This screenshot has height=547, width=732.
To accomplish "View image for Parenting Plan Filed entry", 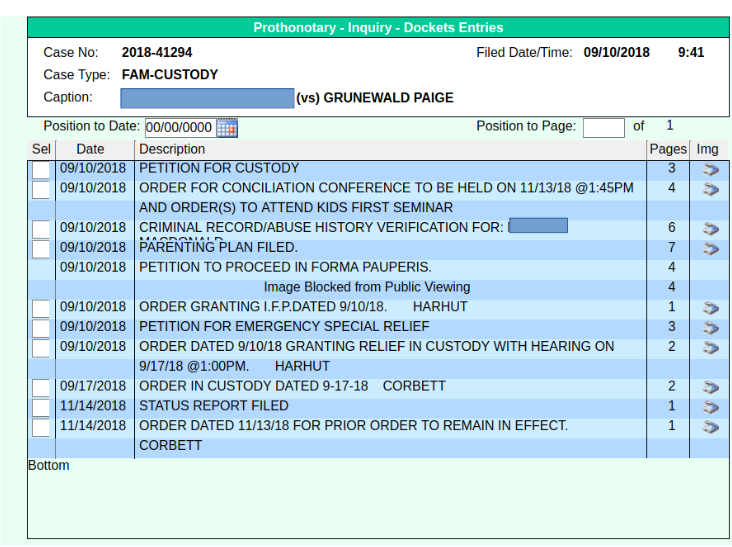I will tap(710, 248).
